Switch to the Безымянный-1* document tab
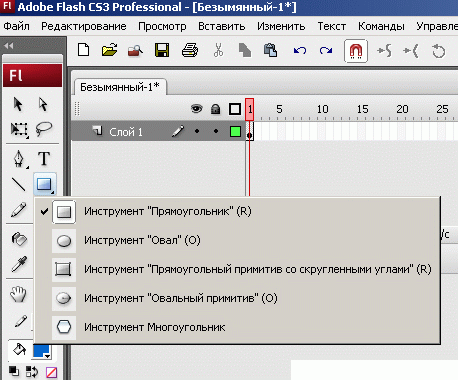This screenshot has height=380, width=458. (120, 87)
